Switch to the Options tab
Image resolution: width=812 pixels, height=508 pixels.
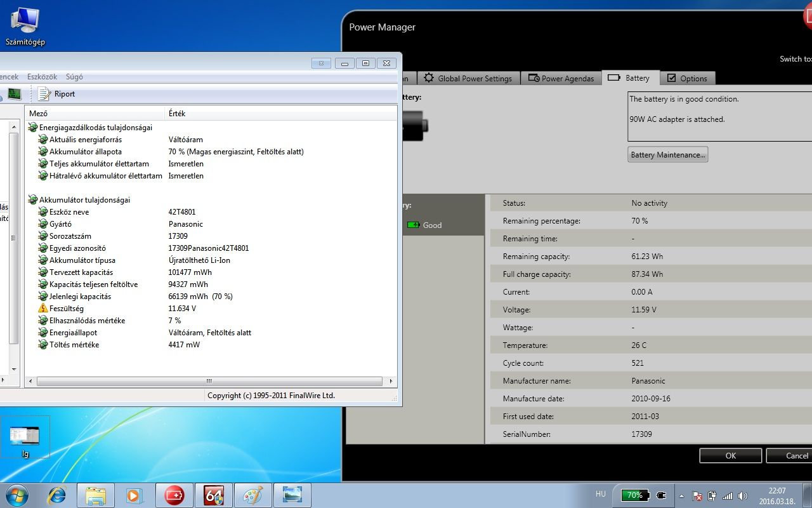(x=687, y=78)
